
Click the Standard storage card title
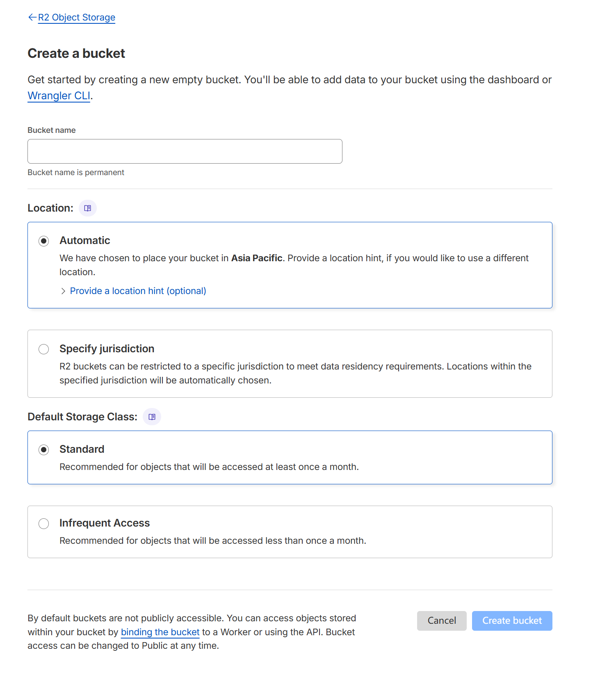coord(82,449)
